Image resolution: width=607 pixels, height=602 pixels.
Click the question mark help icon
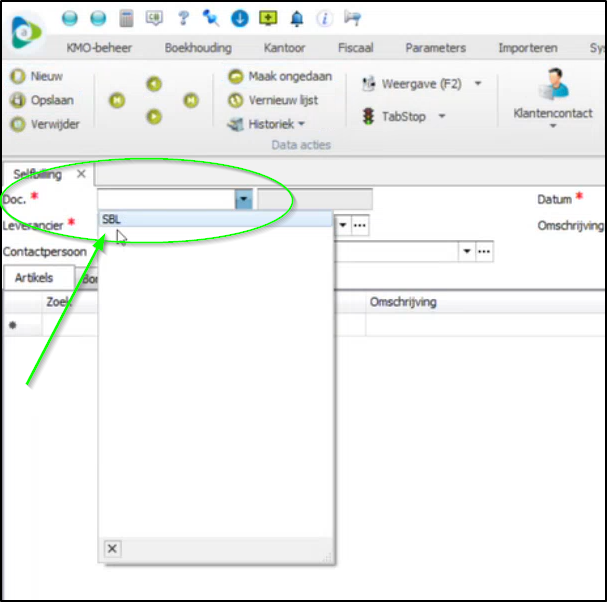[183, 18]
